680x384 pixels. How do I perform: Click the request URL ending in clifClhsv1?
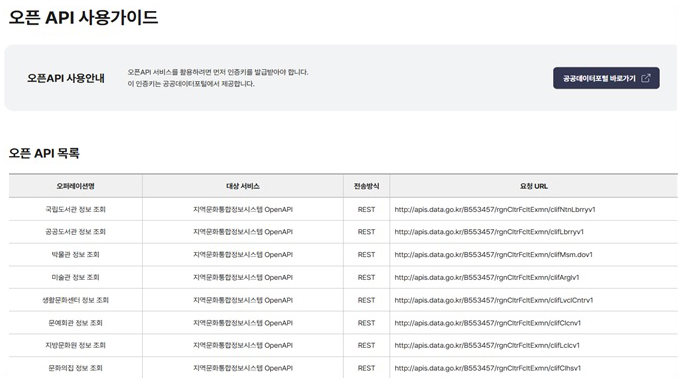click(x=487, y=368)
